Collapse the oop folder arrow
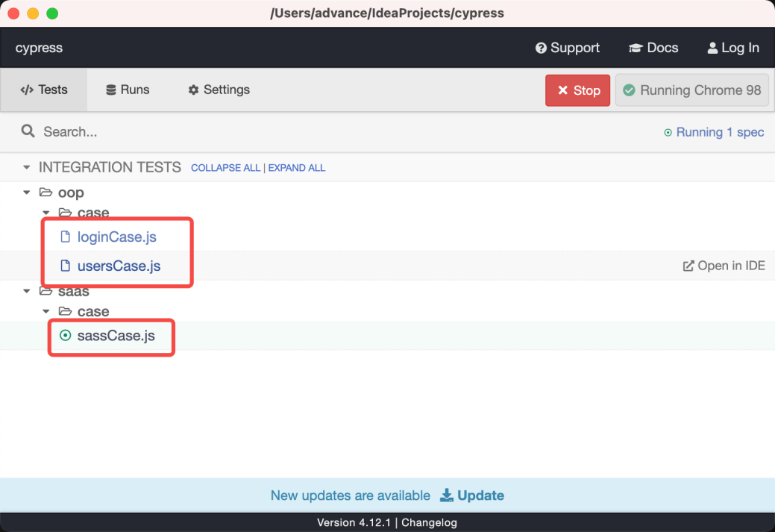775x532 pixels. [x=27, y=193]
